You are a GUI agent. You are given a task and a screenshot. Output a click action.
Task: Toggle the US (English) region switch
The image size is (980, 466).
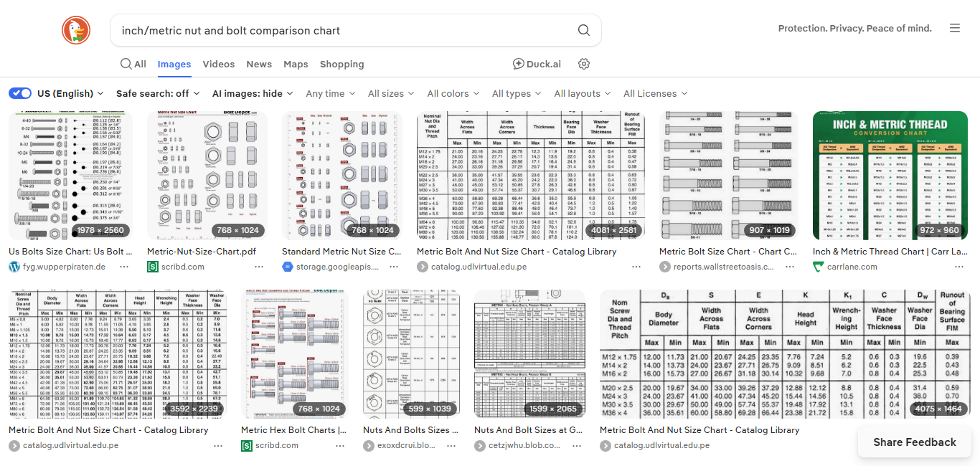[20, 93]
